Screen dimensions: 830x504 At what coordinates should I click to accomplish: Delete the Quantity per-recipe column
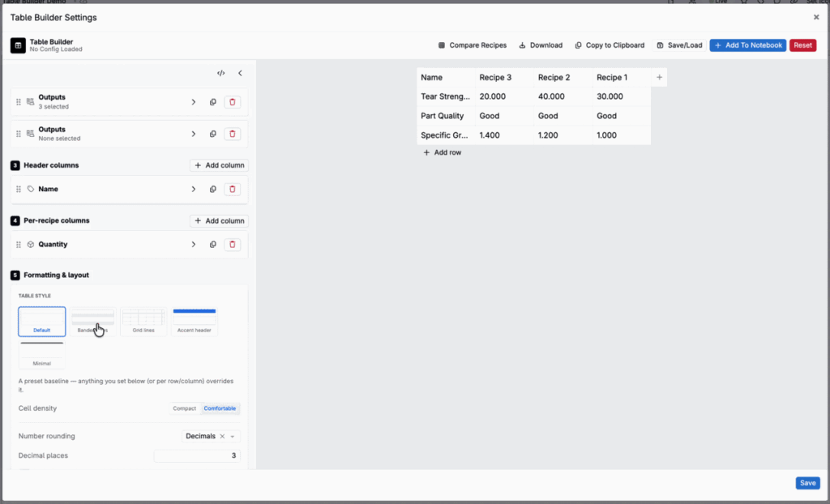coord(233,245)
